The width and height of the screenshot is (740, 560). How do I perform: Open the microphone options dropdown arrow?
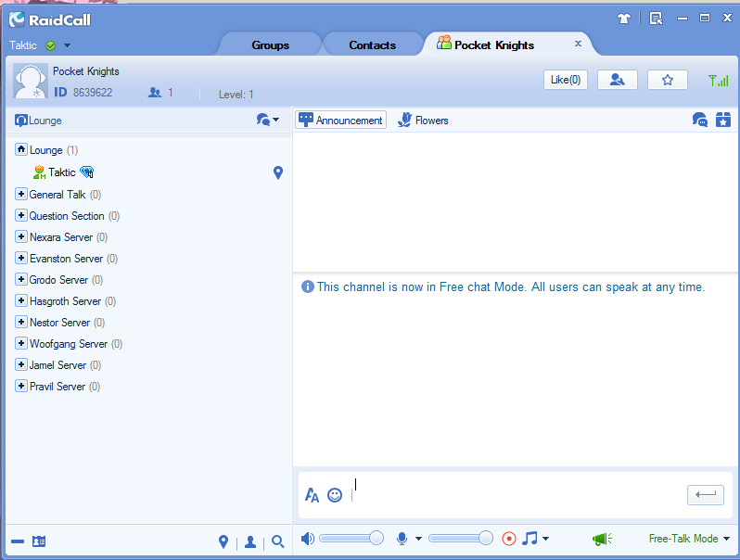click(418, 539)
